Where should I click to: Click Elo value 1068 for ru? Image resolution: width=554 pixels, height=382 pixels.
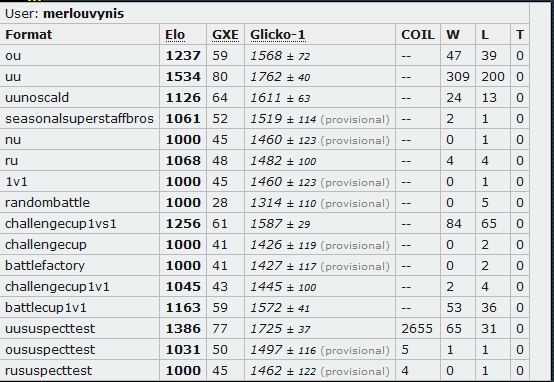[x=183, y=161]
